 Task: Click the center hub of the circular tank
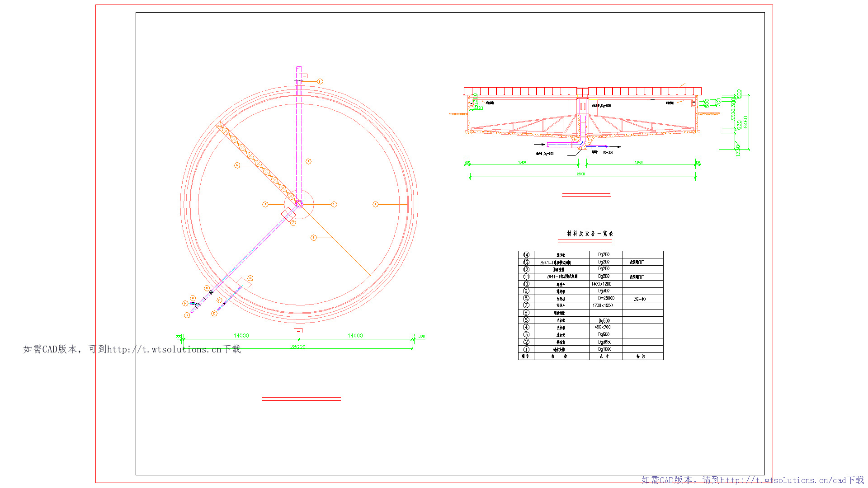click(x=299, y=204)
